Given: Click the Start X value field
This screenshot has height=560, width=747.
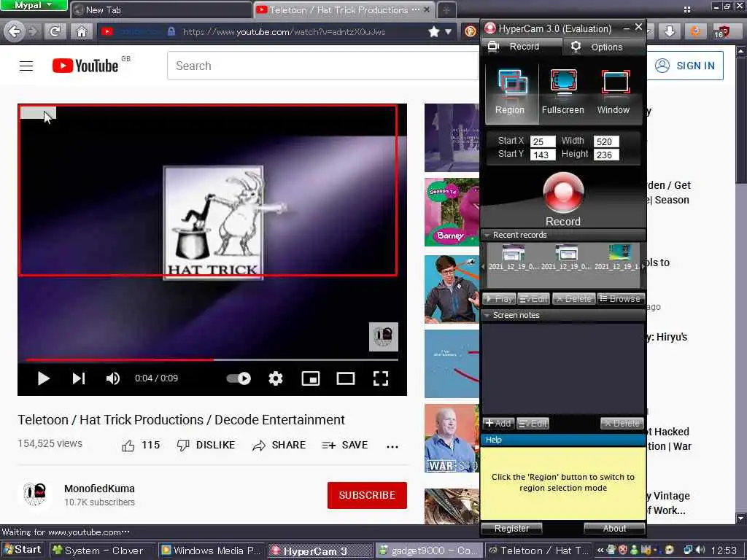Looking at the screenshot, I should (543, 141).
